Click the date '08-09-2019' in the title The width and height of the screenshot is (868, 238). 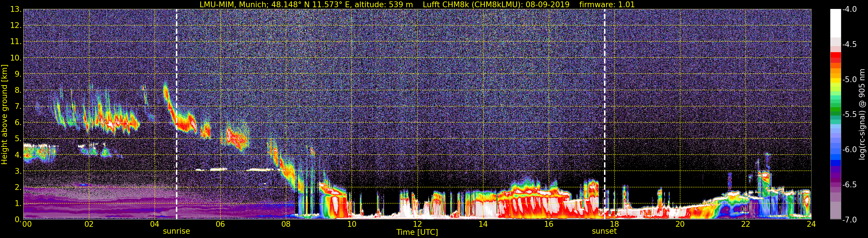(x=548, y=4)
